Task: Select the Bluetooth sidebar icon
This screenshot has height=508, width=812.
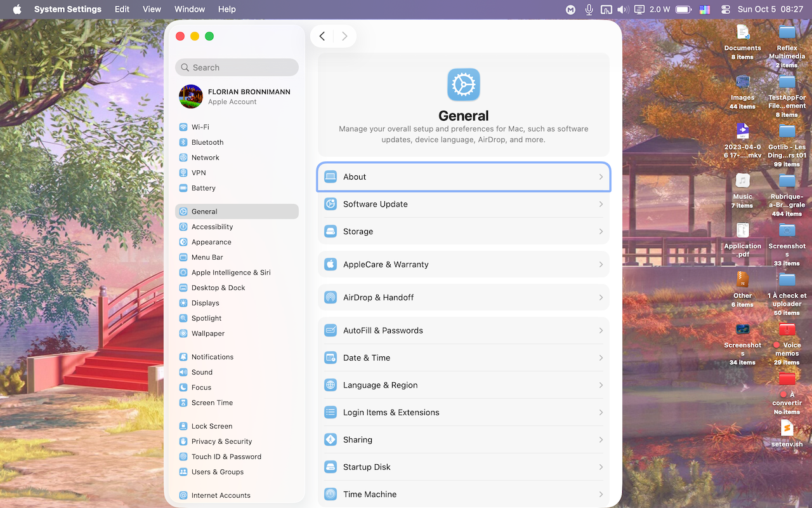Action: (183, 142)
